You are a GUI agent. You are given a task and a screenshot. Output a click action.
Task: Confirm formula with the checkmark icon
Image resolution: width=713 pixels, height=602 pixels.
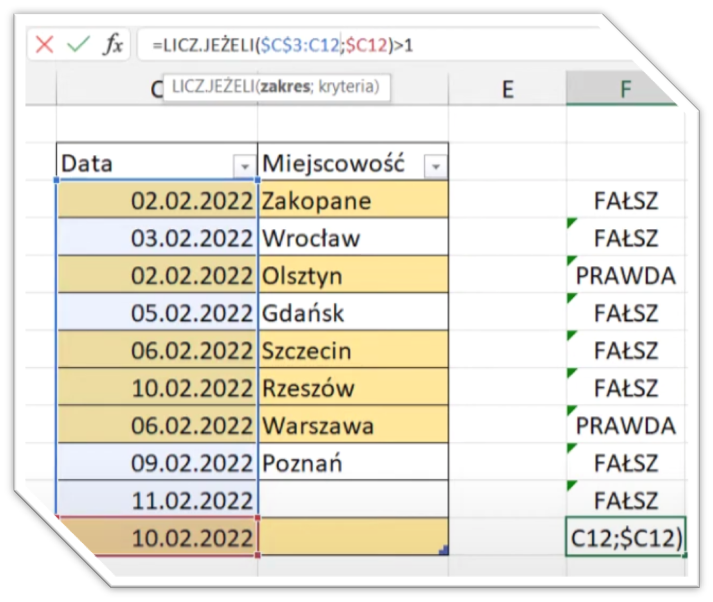click(78, 44)
